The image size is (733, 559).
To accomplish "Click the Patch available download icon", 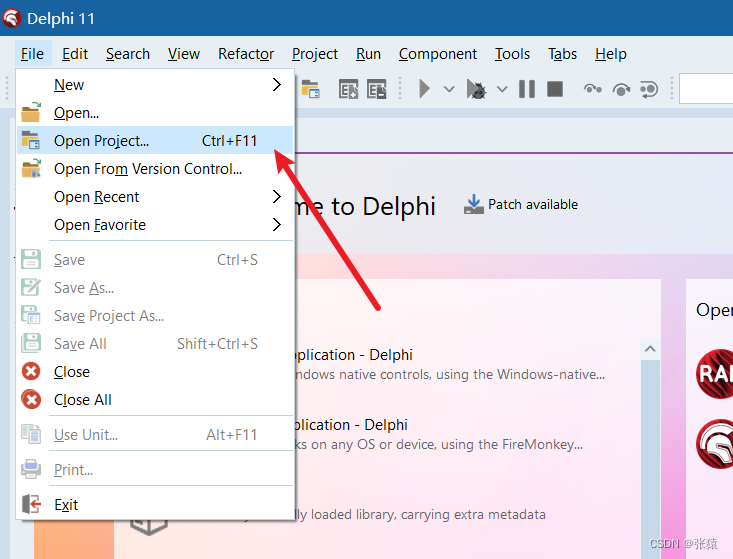I will (x=474, y=204).
